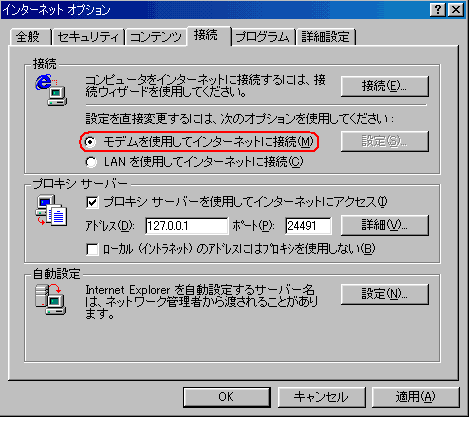Open the セキュリティ tab
This screenshot has width=475, height=423.
[88, 37]
